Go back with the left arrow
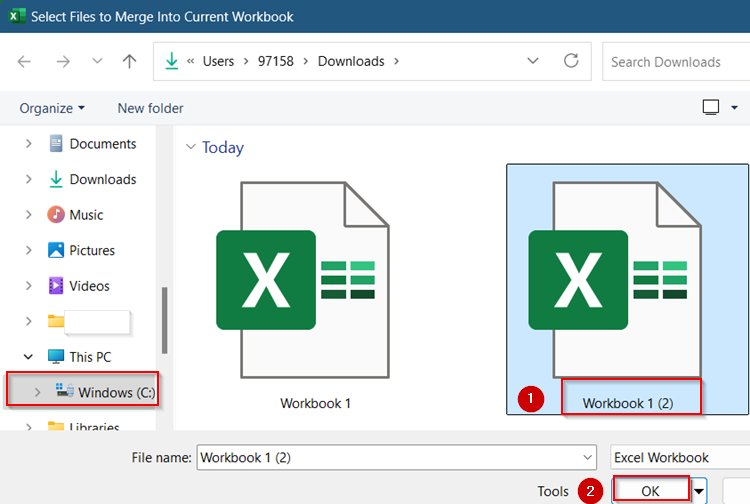 tap(24, 62)
